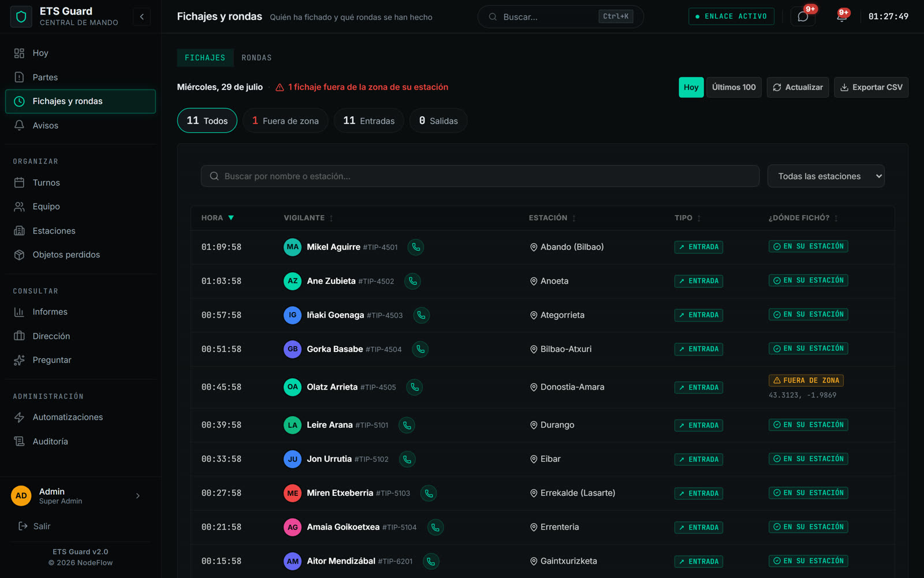Open the chat messages icon
Screen dimensions: 924x578
803,17
